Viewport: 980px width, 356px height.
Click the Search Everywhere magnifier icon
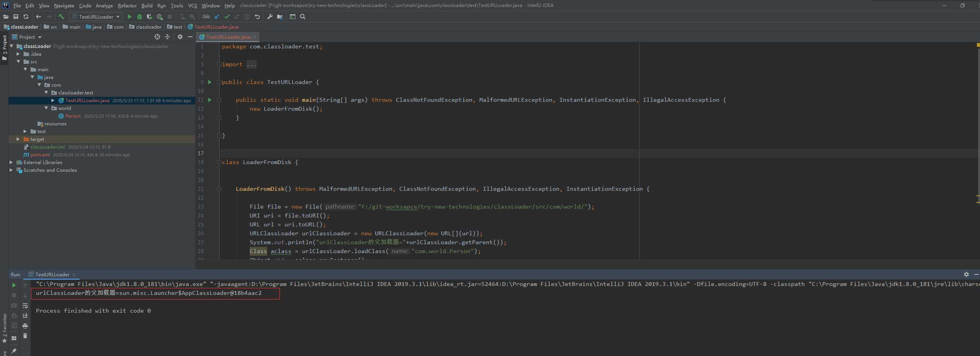pos(303,17)
